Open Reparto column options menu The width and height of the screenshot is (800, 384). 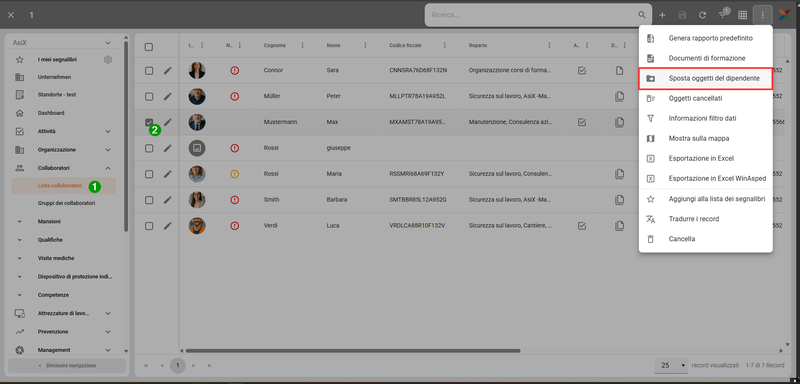point(549,45)
